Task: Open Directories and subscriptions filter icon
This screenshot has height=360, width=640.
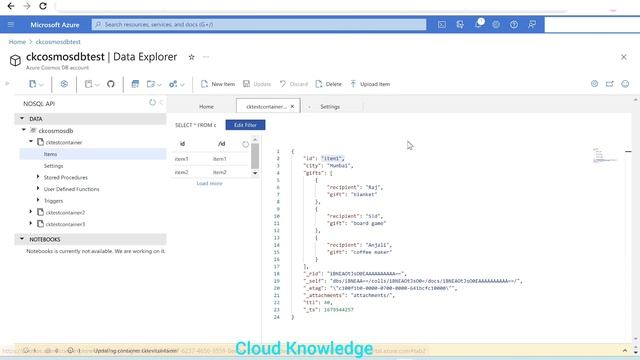Action: [x=460, y=24]
